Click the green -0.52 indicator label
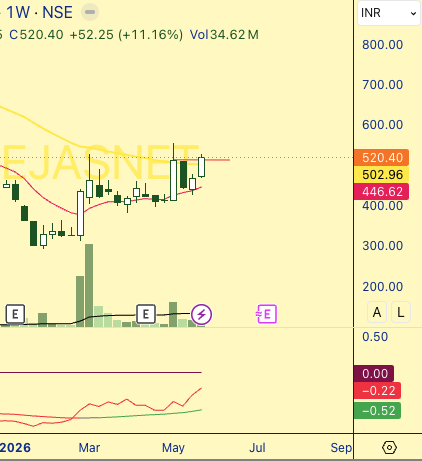Screen dimensions: 422x461 [x=377, y=411]
